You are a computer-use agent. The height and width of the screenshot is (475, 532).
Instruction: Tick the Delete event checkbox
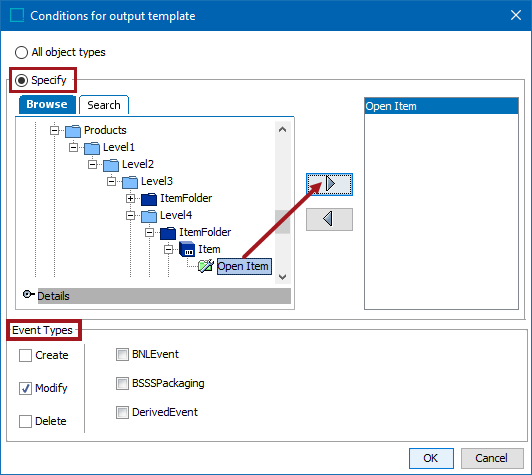point(25,421)
